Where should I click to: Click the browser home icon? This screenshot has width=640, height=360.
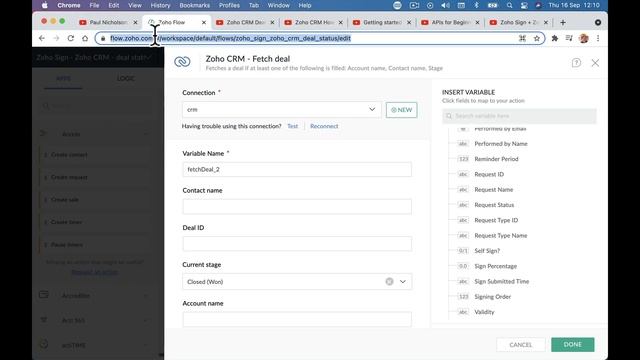85,38
